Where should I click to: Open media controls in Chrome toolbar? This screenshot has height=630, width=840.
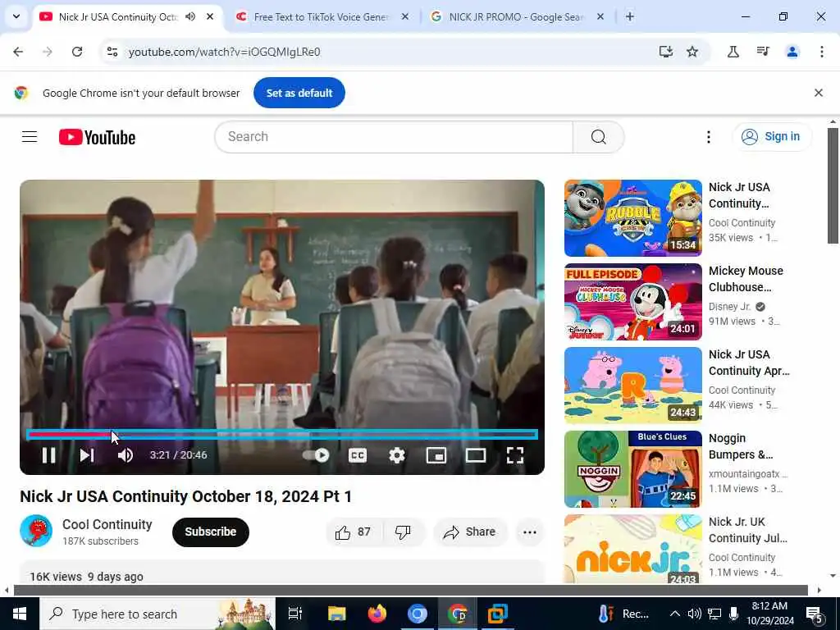[x=763, y=52]
